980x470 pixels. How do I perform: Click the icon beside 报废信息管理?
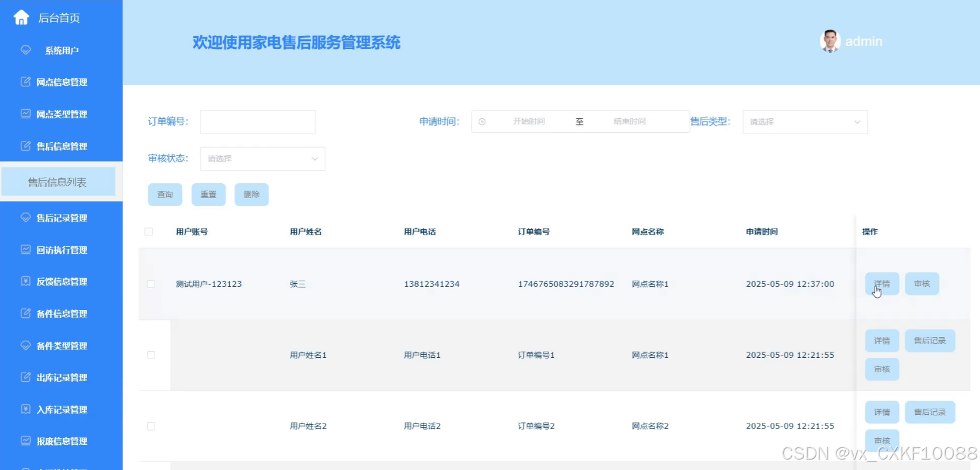coord(26,441)
